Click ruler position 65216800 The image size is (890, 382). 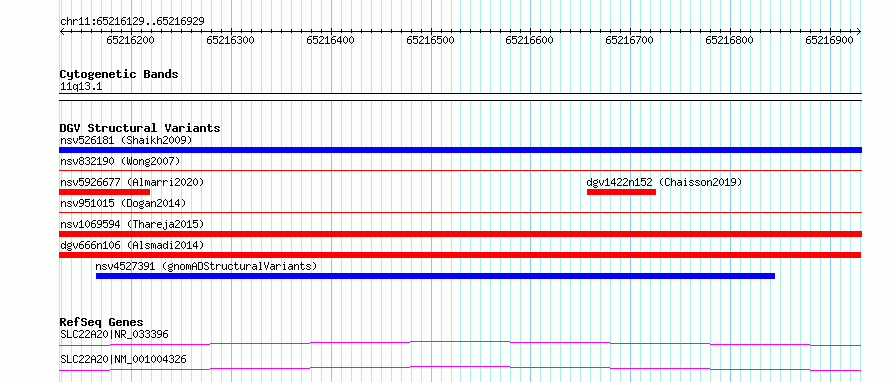(729, 40)
